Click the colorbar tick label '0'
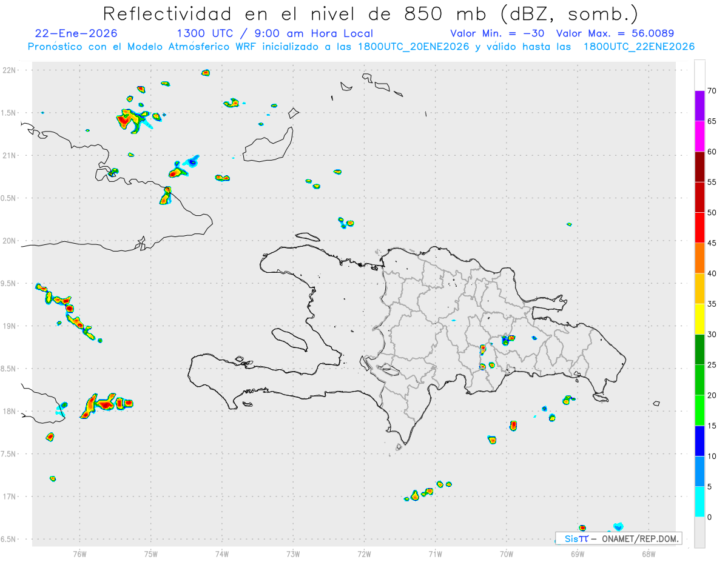Image resolution: width=728 pixels, height=562 pixels. (709, 517)
